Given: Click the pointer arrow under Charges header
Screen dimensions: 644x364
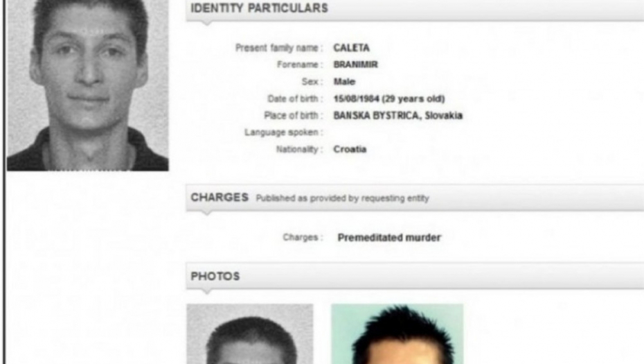Looking at the screenshot, I should (206, 213).
